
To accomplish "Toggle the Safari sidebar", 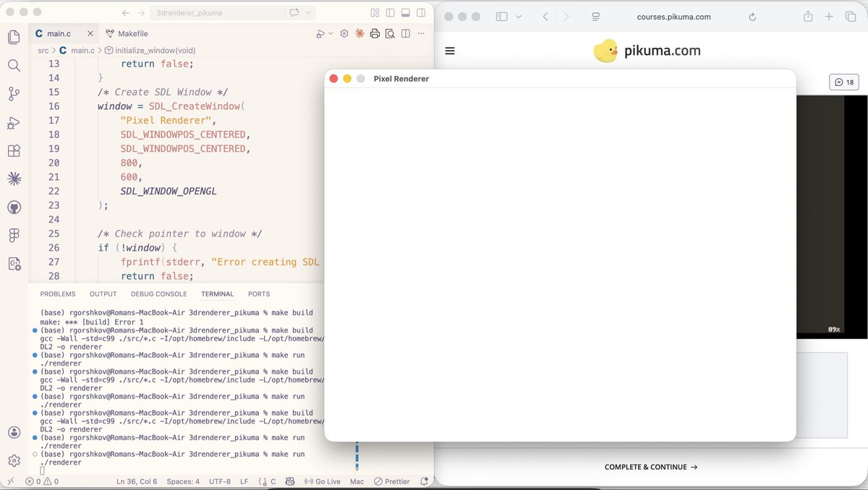I will (x=502, y=17).
